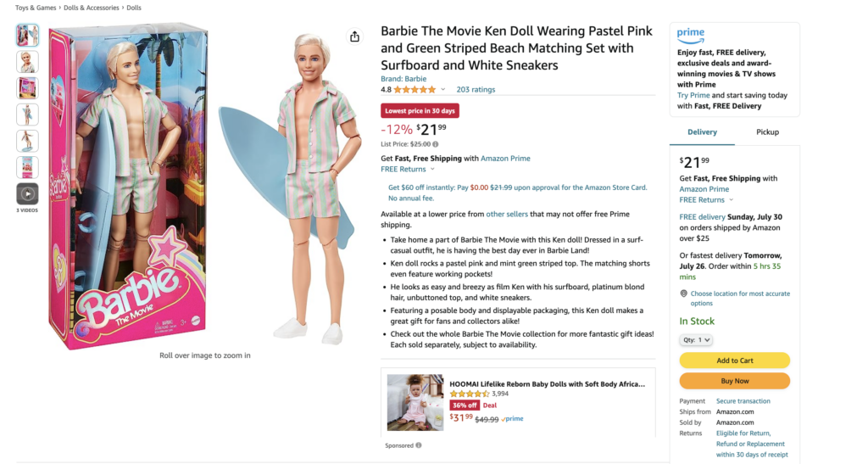Click the location pin icon for delivery options

[x=683, y=294]
